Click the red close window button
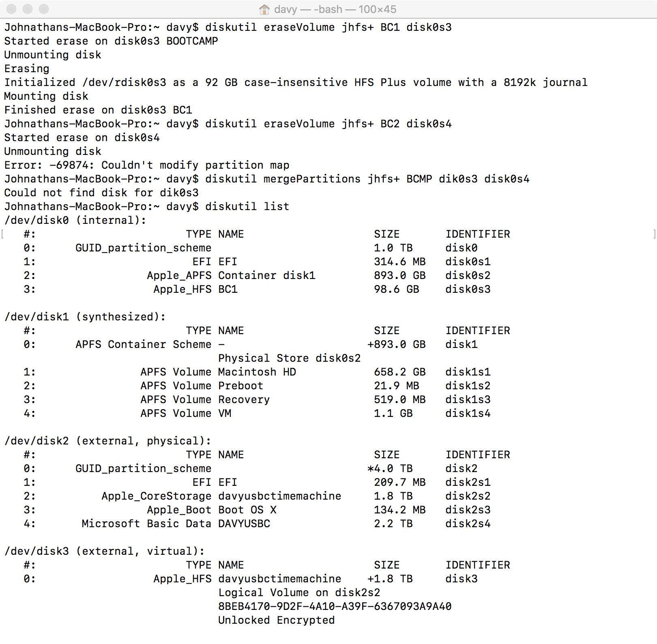The width and height of the screenshot is (657, 644). [x=11, y=9]
